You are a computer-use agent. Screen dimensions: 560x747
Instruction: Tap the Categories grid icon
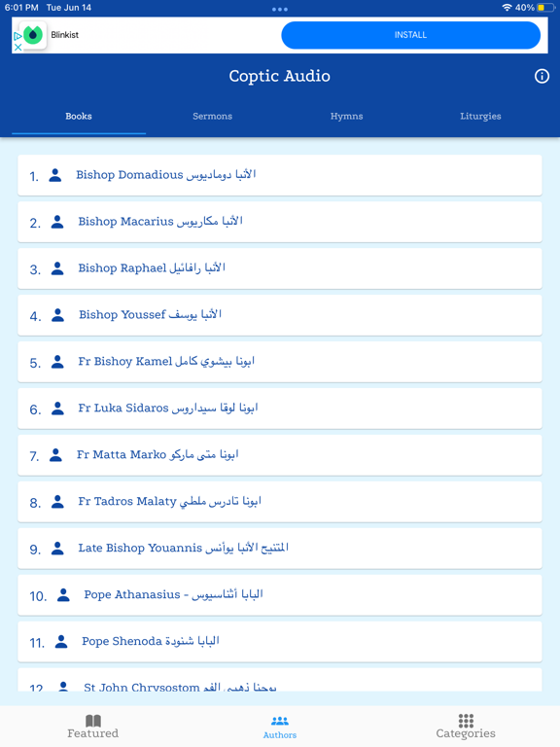(x=466, y=721)
